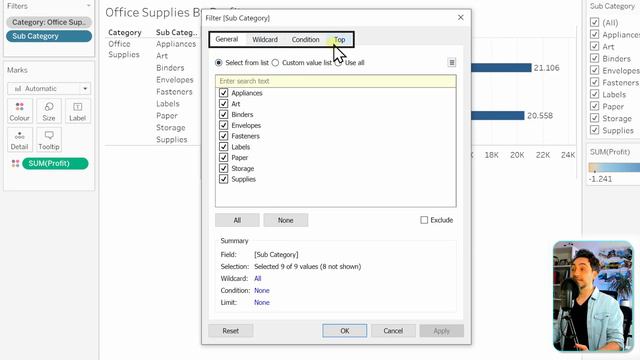Click the Reset button
Viewport: 640px width, 360px height.
(x=231, y=331)
